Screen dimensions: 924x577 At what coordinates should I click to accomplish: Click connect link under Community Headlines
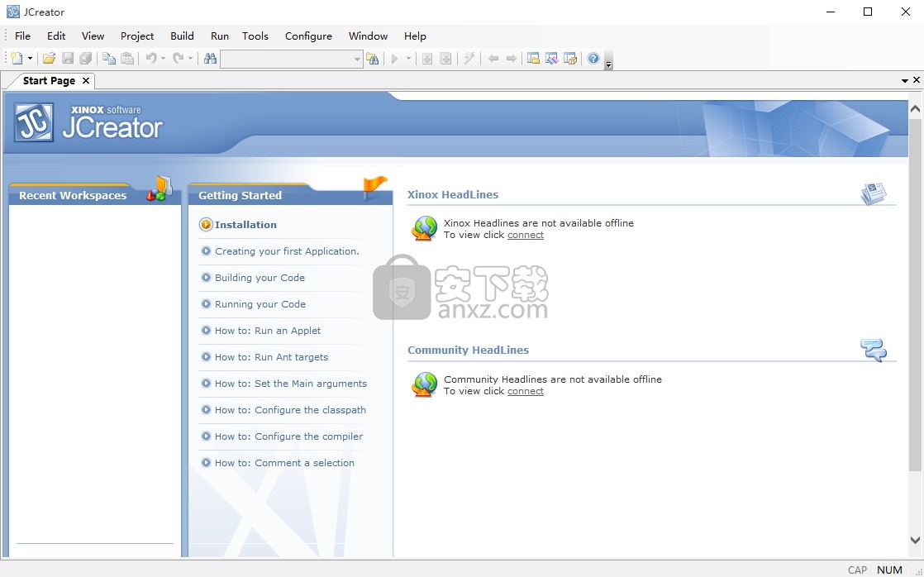pos(526,391)
